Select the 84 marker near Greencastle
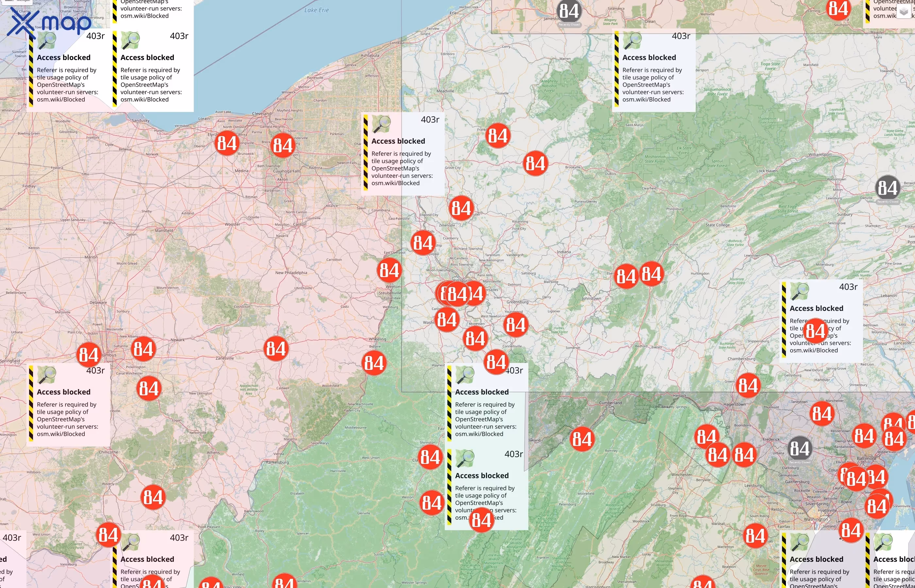 pos(748,386)
